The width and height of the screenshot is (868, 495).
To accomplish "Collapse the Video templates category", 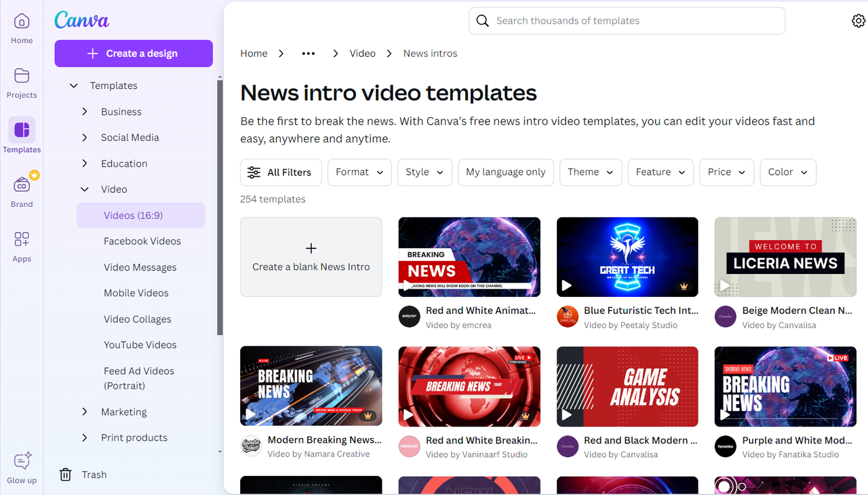I will 84,189.
